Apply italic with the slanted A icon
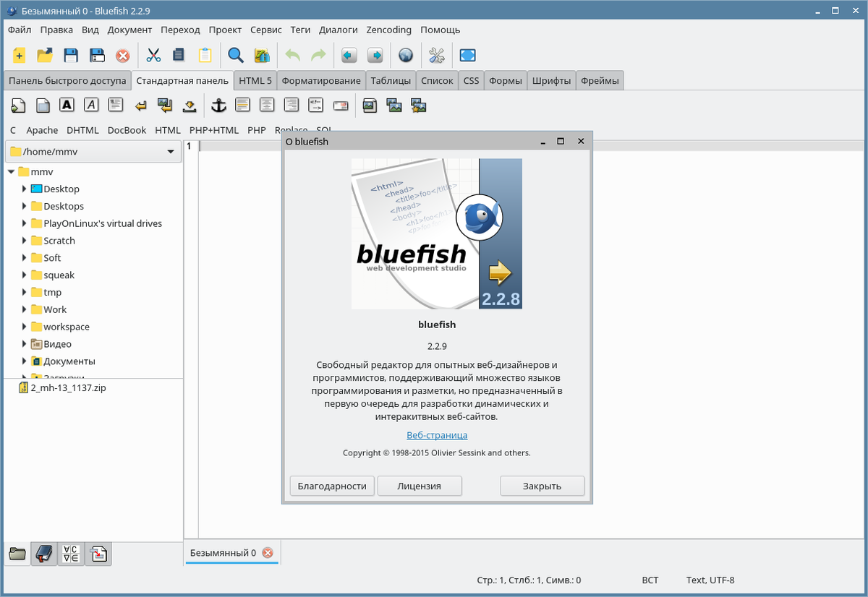Image resolution: width=868 pixels, height=597 pixels. pyautogui.click(x=91, y=106)
